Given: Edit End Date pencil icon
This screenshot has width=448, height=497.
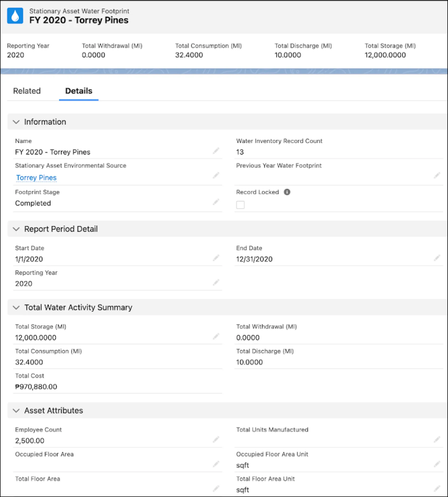Looking at the screenshot, I should (x=437, y=258).
